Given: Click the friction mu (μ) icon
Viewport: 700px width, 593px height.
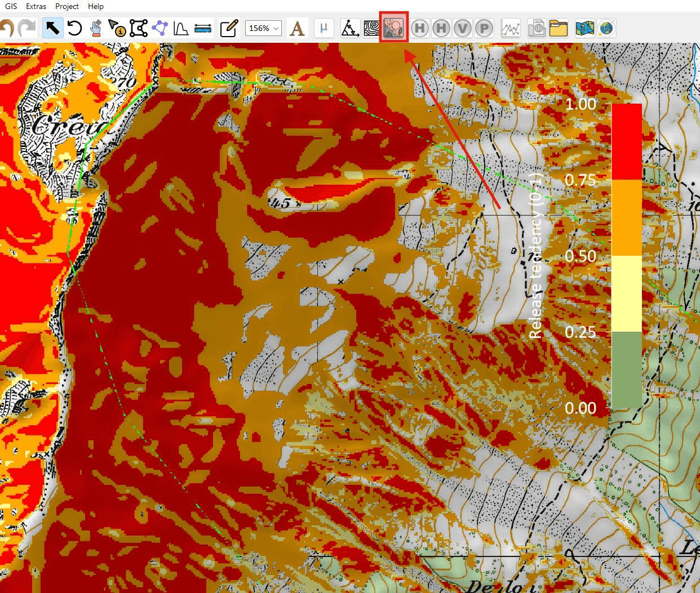Looking at the screenshot, I should 324,28.
